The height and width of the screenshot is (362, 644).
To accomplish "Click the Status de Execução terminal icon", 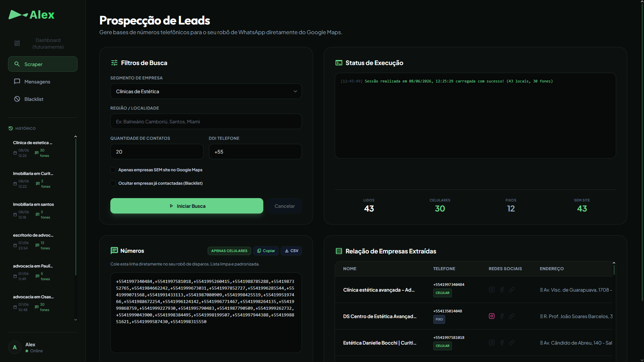I will pyautogui.click(x=339, y=63).
